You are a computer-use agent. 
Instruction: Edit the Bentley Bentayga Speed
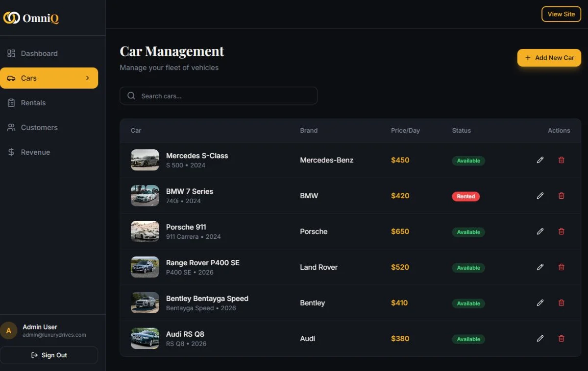pos(540,303)
